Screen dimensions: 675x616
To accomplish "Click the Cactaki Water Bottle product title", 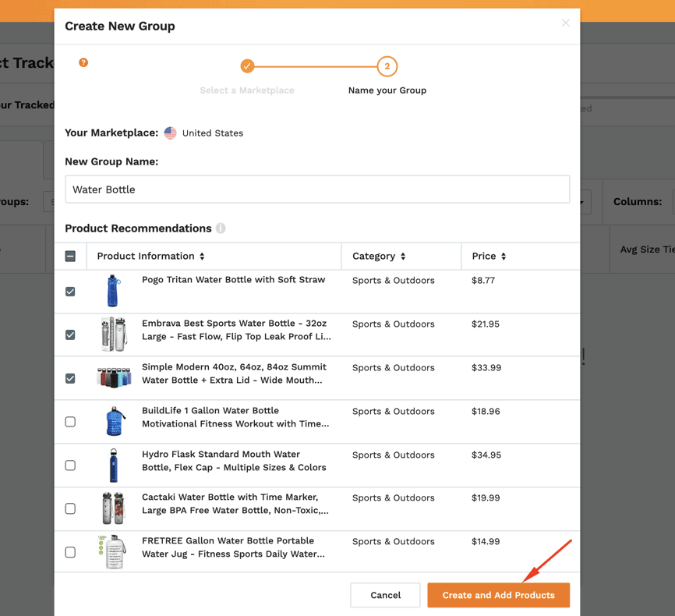I will [x=235, y=504].
